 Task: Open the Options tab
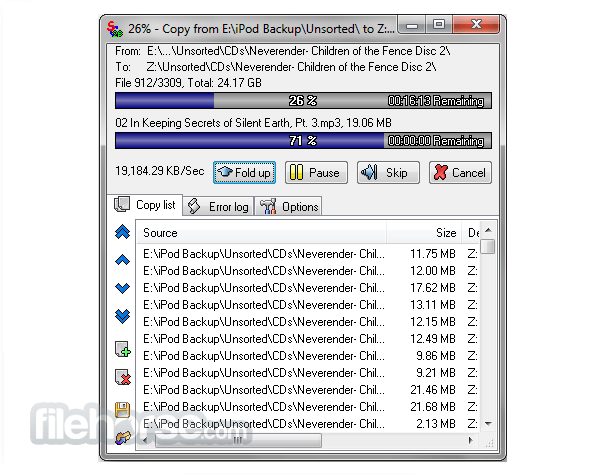288,207
